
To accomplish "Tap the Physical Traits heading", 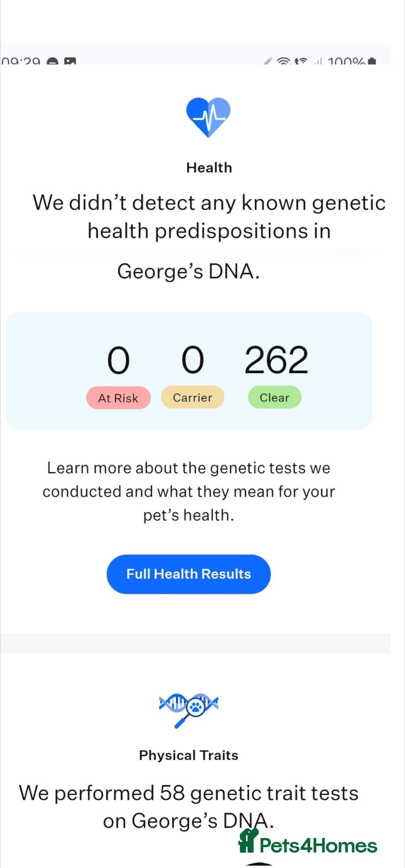I will point(189,755).
